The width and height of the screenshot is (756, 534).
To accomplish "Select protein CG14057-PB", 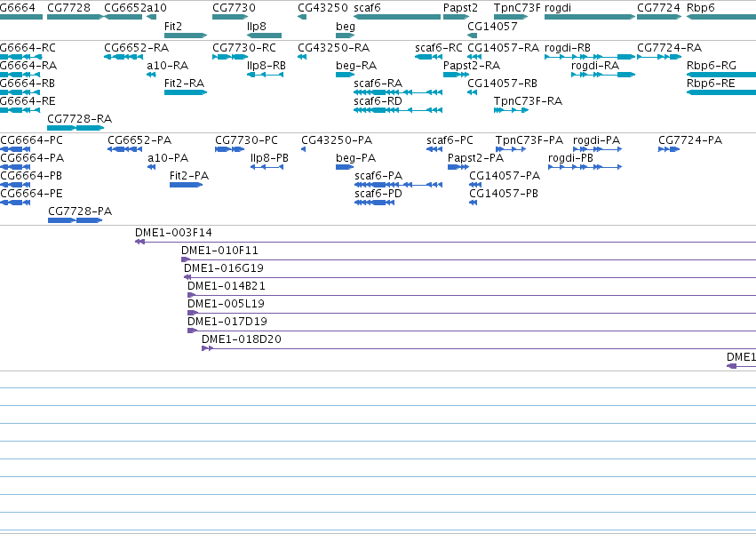I will click(x=473, y=203).
